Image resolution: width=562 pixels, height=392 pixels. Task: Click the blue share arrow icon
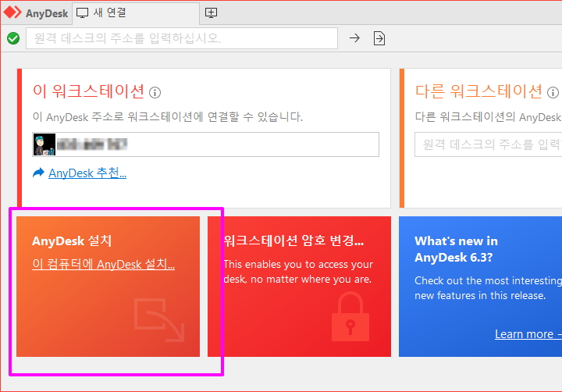point(38,173)
